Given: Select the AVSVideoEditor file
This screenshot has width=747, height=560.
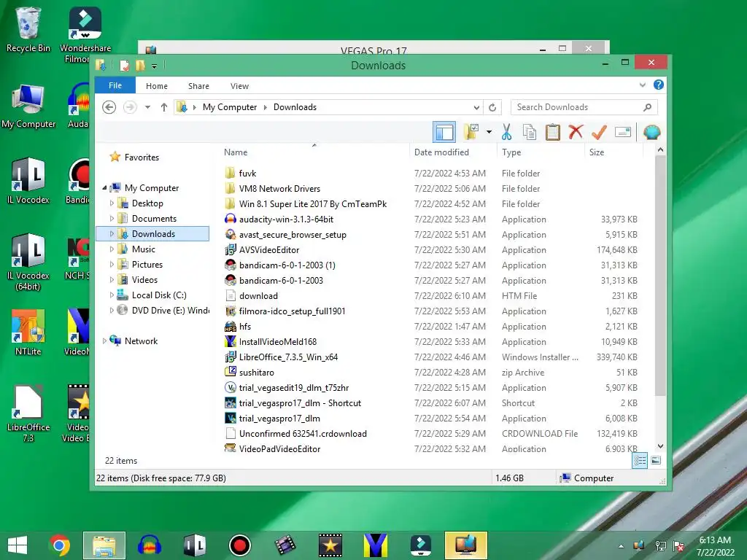Looking at the screenshot, I should click(269, 249).
